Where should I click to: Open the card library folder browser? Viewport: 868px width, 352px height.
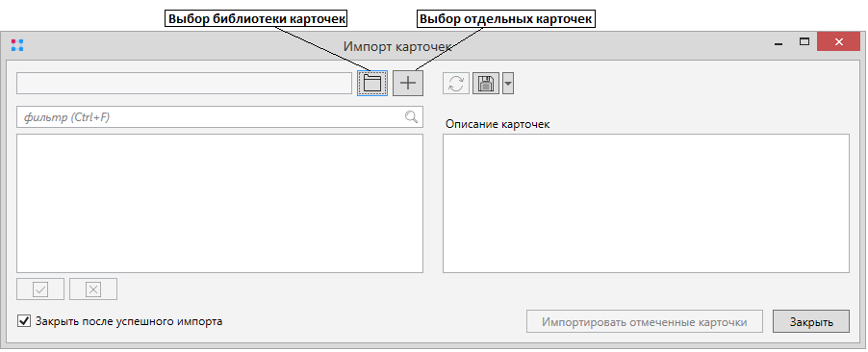click(x=372, y=83)
